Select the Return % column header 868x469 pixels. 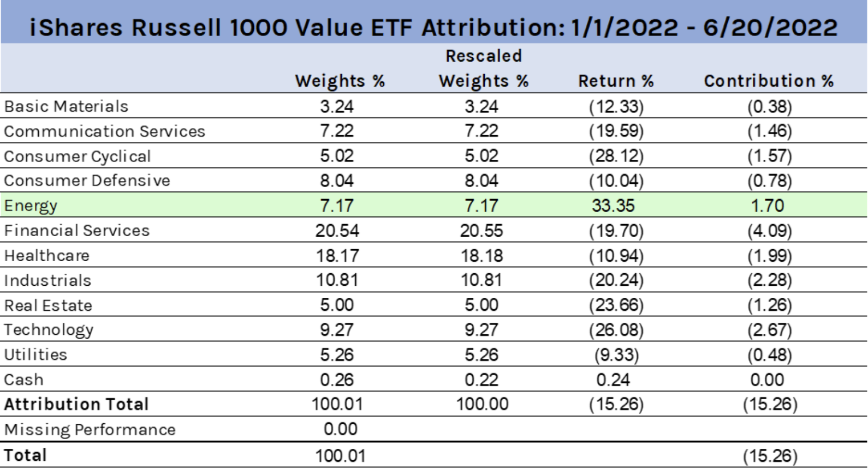616,81
